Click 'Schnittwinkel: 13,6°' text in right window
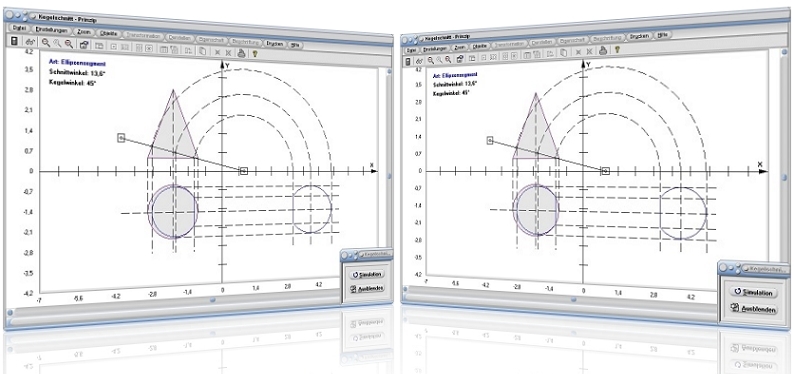794x374 pixels. click(454, 84)
